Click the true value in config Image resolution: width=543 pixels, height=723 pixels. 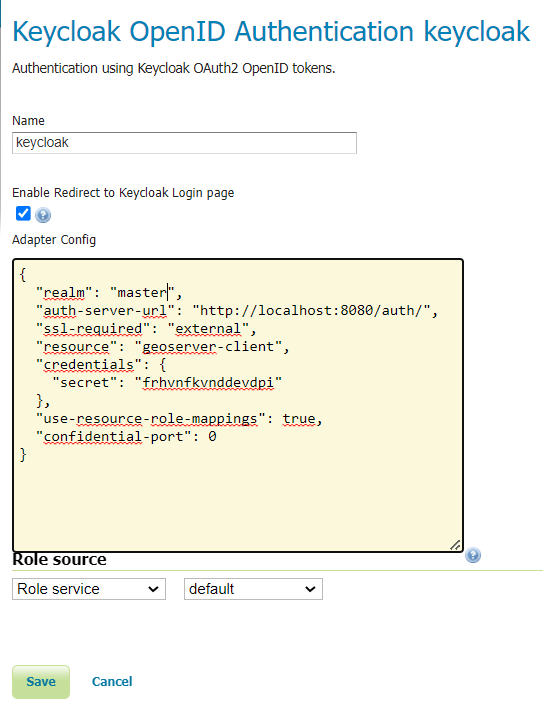299,419
